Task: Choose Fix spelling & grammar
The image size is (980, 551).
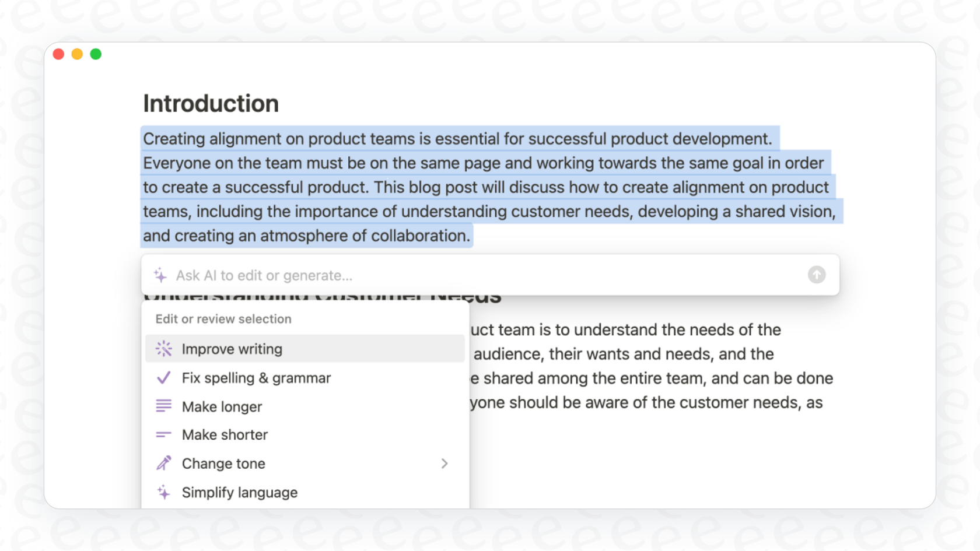Action: coord(256,378)
